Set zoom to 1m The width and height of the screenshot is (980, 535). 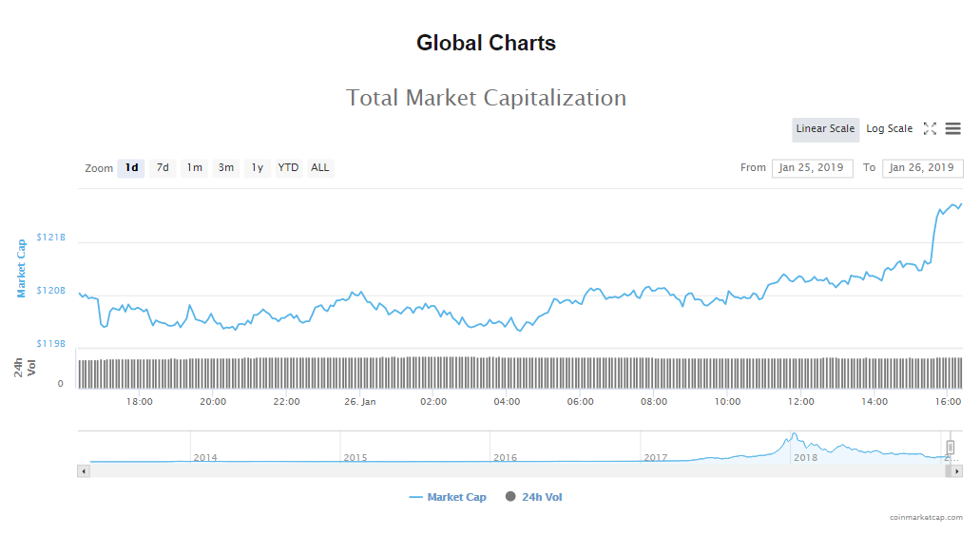[194, 168]
